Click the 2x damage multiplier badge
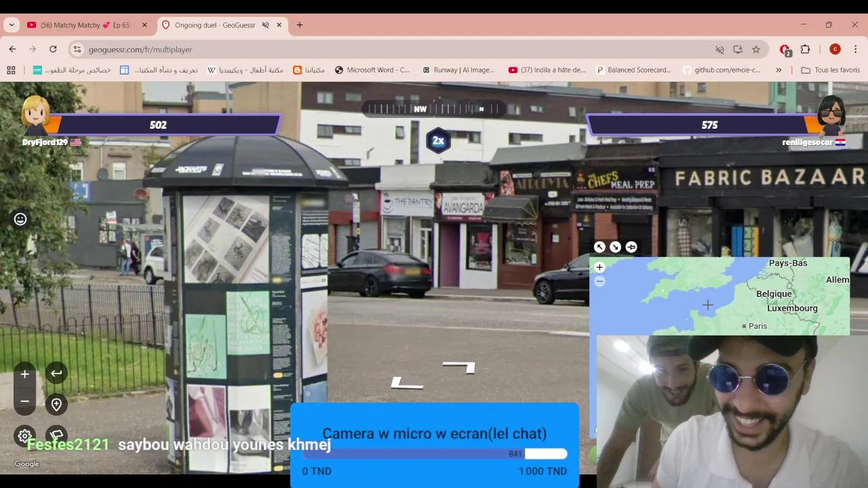The image size is (868, 488). (438, 140)
